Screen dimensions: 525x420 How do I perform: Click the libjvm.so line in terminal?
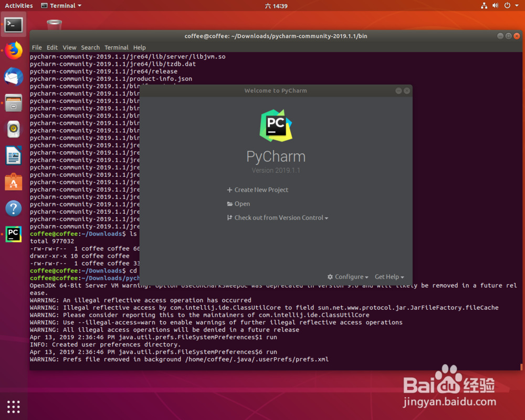click(128, 57)
